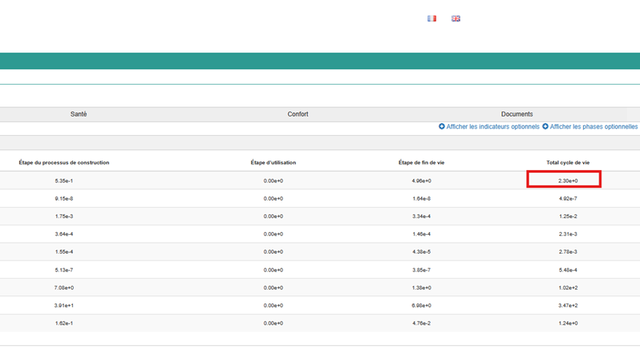Go to the Documents tab
Image resolution: width=640 pixels, height=364 pixels.
tap(517, 115)
